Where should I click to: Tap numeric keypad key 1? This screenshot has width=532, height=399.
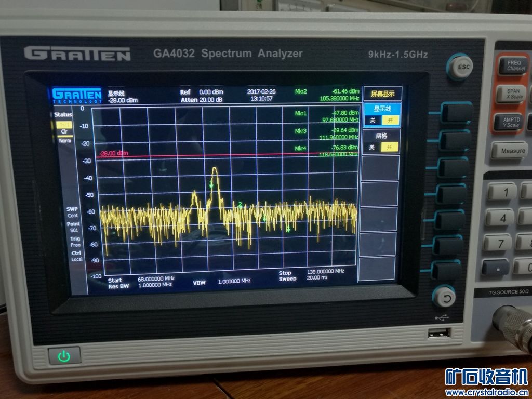502,192
